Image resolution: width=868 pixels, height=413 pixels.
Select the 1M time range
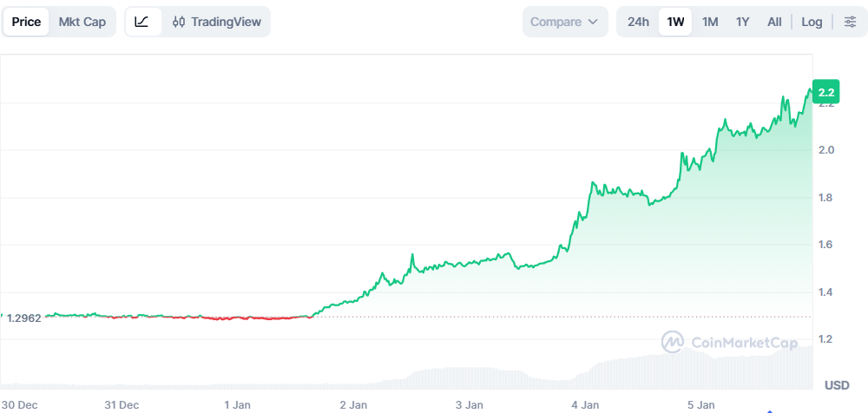point(710,22)
